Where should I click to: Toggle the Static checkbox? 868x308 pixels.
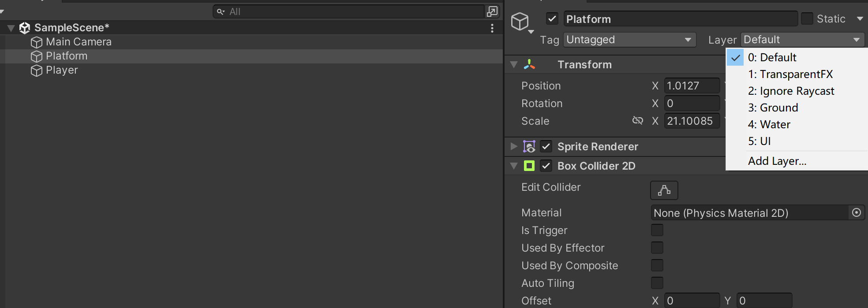coord(807,19)
